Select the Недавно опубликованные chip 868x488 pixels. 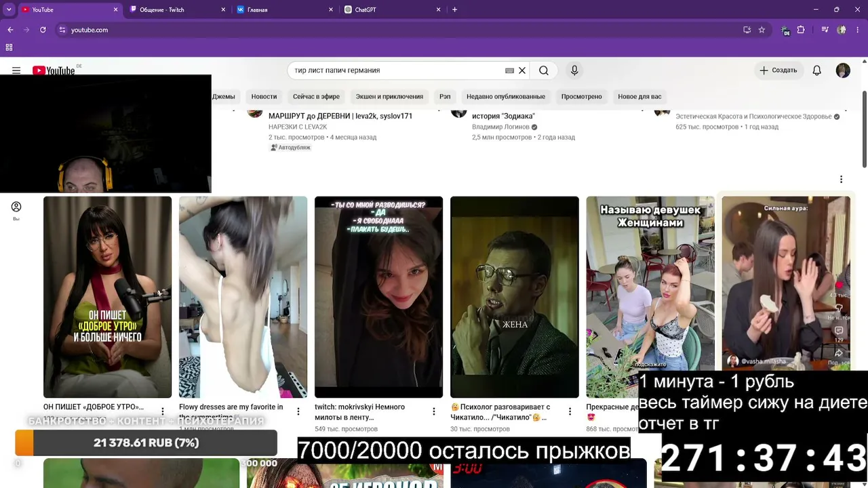(x=506, y=96)
